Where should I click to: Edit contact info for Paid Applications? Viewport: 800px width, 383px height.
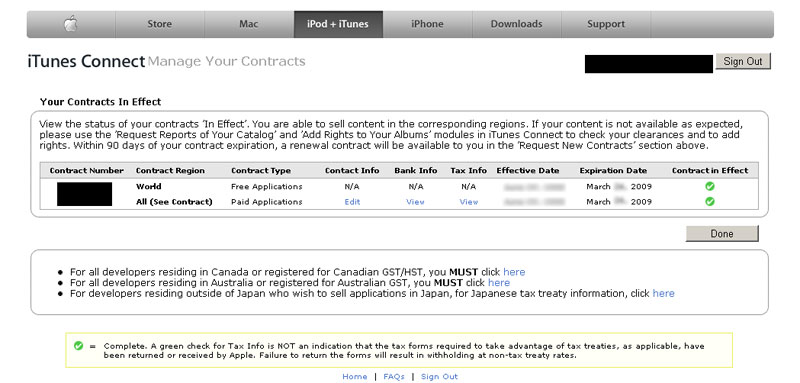click(x=352, y=202)
